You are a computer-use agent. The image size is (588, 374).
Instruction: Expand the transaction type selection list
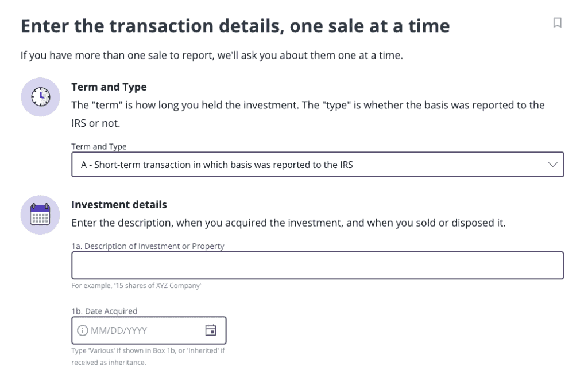(x=318, y=165)
